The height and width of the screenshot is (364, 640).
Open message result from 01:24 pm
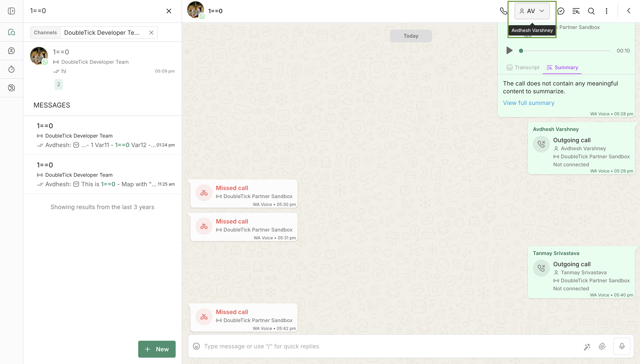pyautogui.click(x=102, y=135)
